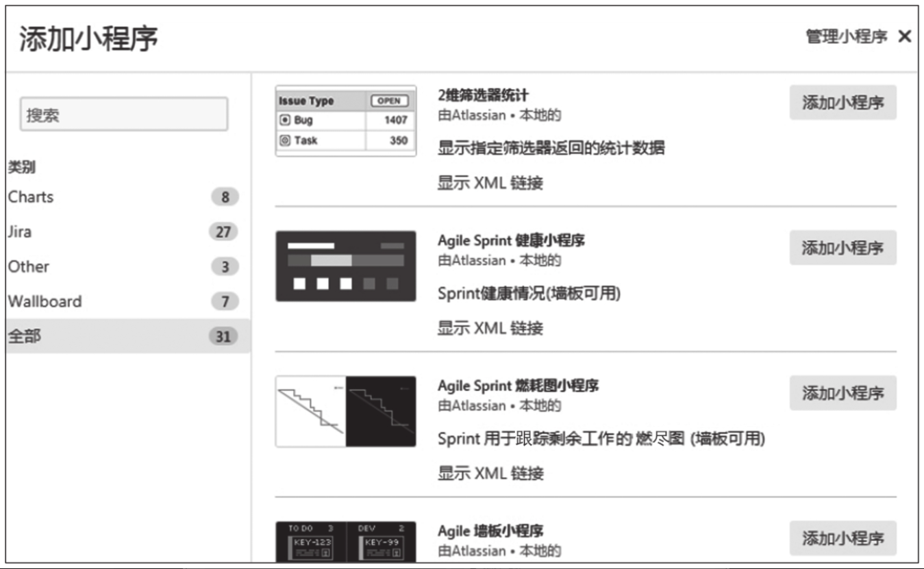Add the 2维筛选器统计 gadget
Screen dimensions: 924x569
pos(842,103)
